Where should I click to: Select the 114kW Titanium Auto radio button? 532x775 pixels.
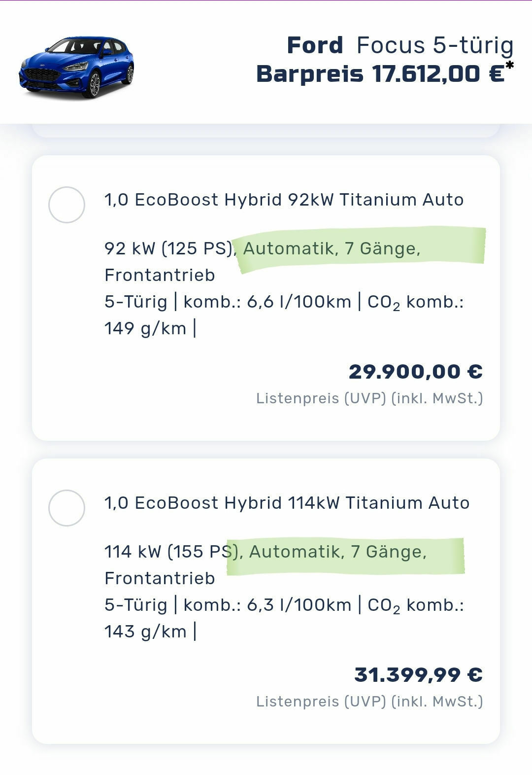66,508
